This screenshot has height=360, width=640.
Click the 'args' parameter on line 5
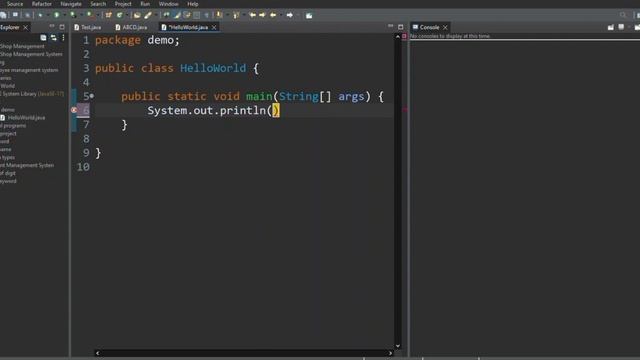pos(351,97)
